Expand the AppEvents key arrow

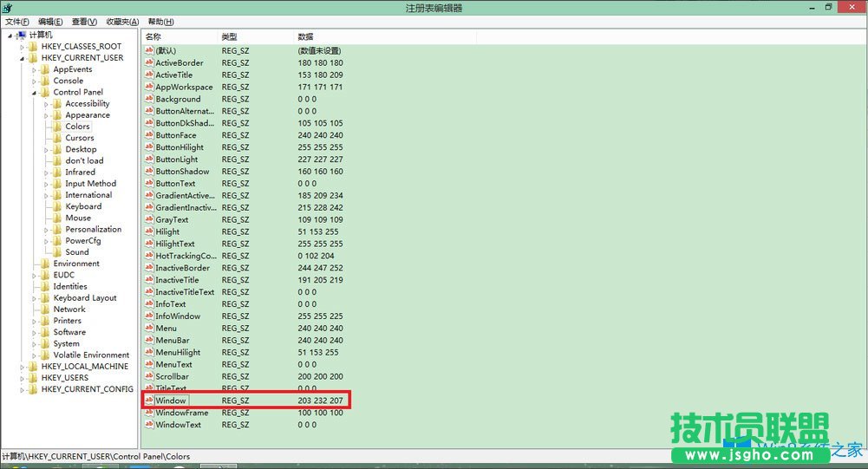click(x=35, y=69)
